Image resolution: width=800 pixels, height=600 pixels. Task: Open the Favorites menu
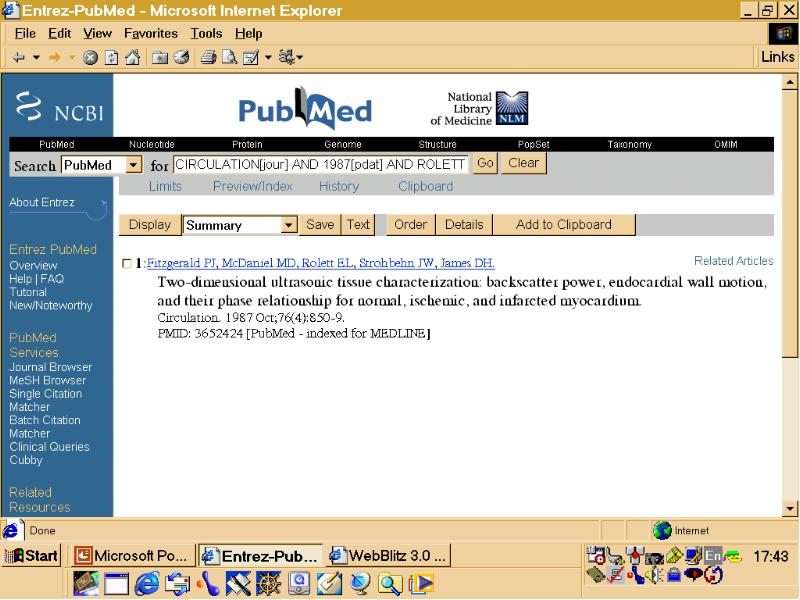[x=151, y=34]
